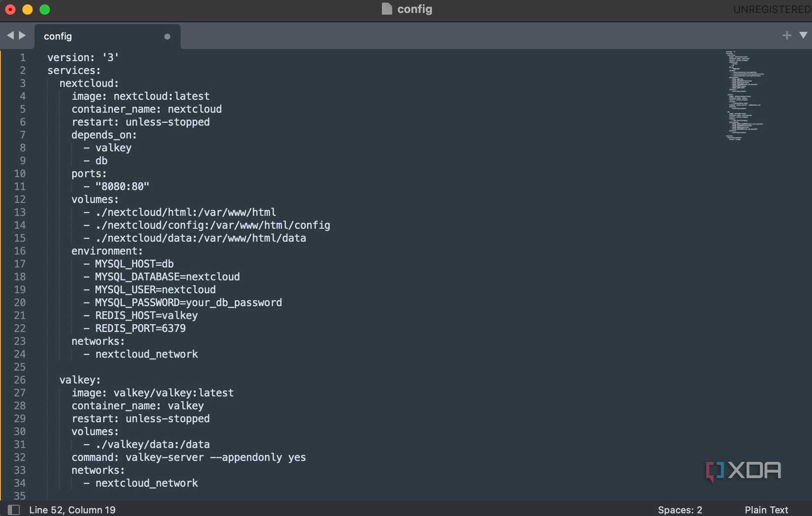
Task: Click line number 26 in the gutter
Action: (20, 380)
